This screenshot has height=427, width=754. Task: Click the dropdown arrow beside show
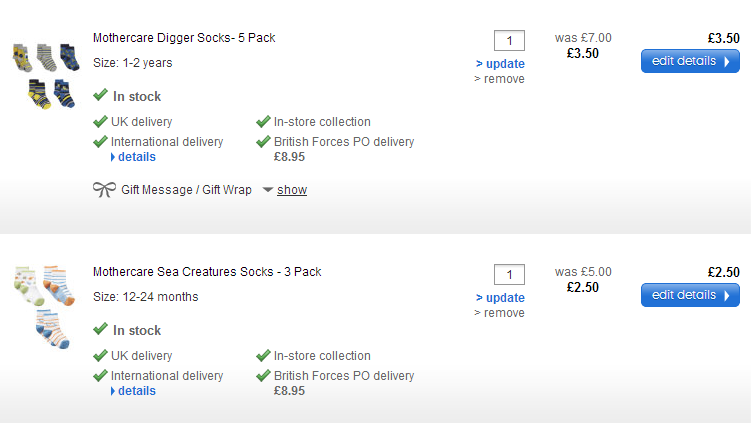click(268, 190)
